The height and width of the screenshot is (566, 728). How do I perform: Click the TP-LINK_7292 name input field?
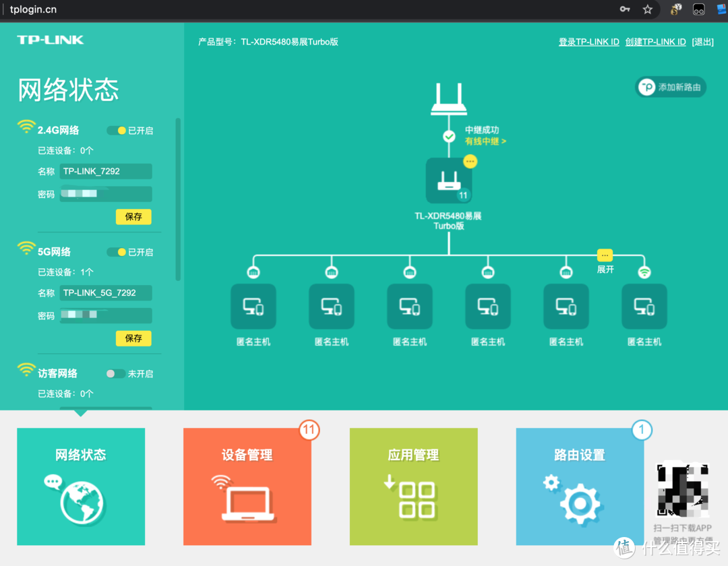[105, 171]
